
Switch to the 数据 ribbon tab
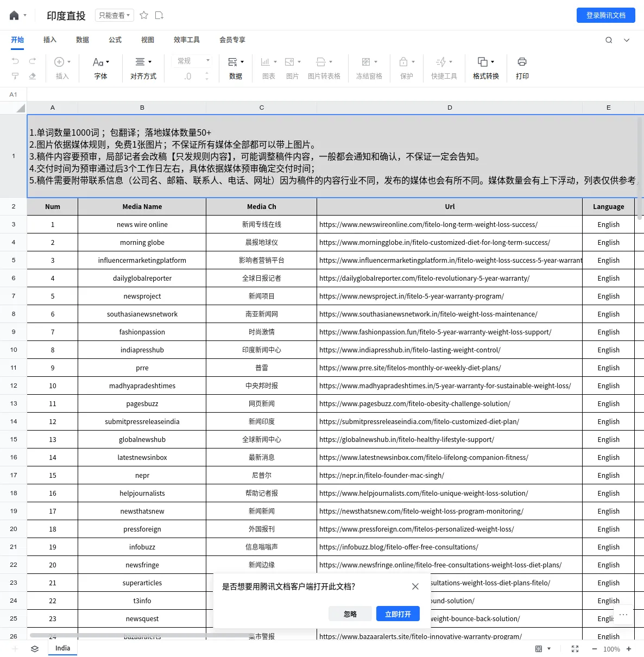[x=83, y=40]
